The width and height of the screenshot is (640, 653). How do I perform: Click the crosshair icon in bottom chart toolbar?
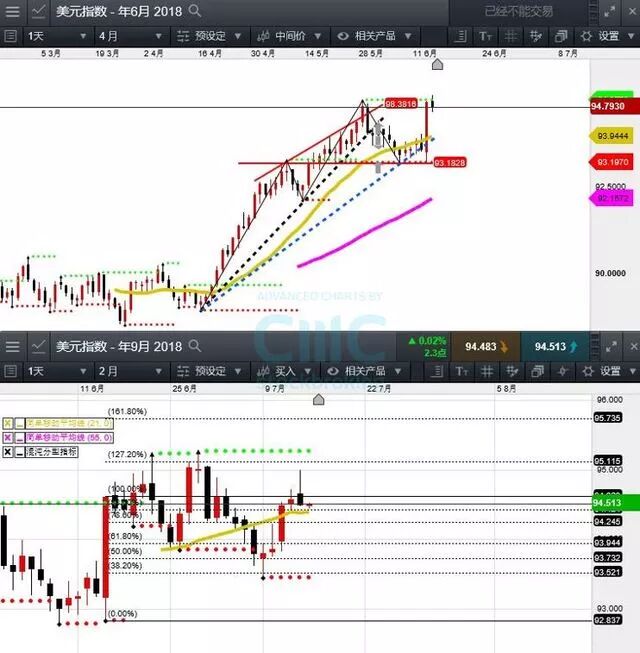(563, 371)
